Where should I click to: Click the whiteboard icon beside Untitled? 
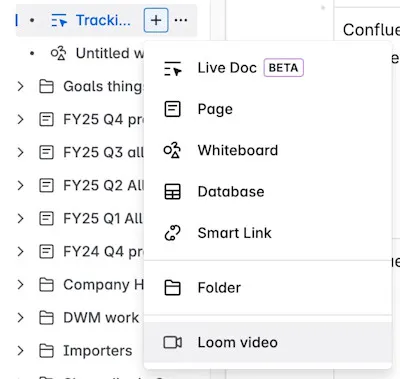point(58,53)
